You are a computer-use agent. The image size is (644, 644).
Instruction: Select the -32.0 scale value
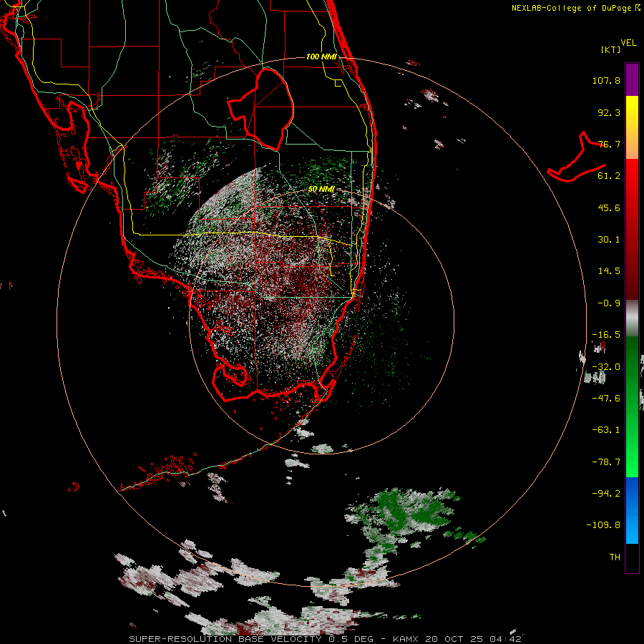606,367
